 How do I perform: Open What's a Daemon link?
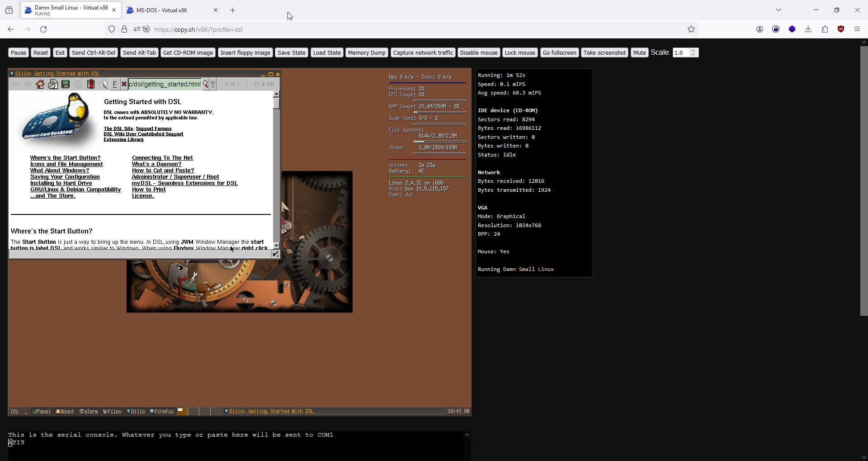[156, 164]
